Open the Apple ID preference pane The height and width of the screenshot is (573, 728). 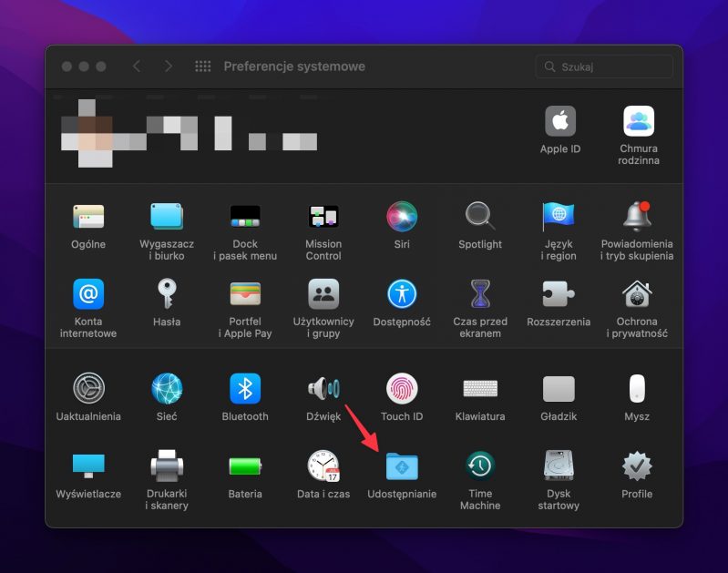[x=560, y=121]
